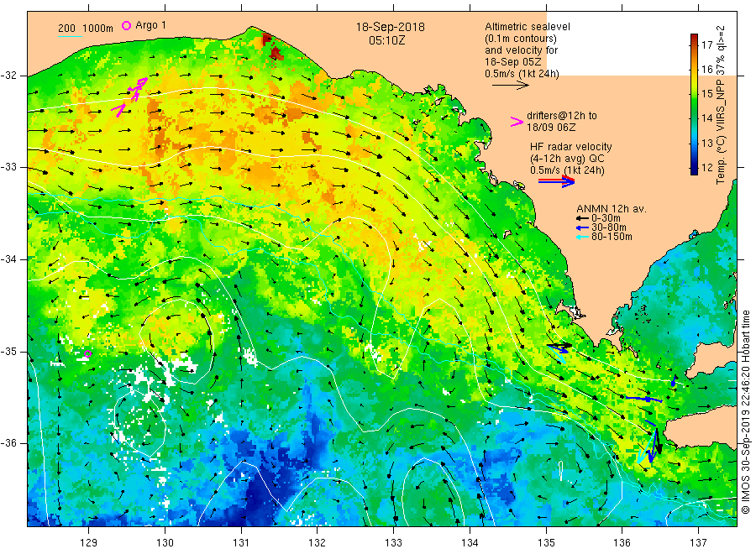Click the cyan 200m isobath legend line

pos(70,36)
